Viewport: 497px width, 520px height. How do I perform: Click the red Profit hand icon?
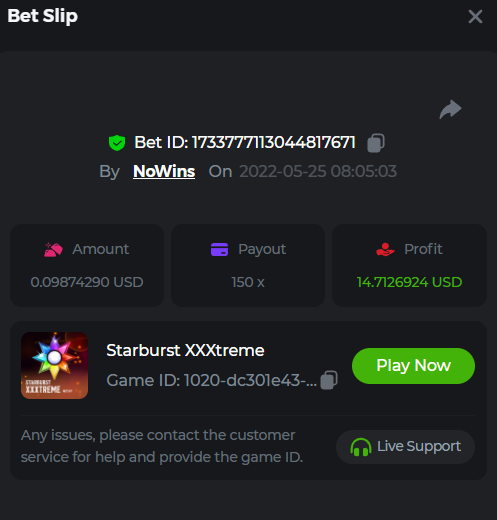(x=385, y=249)
